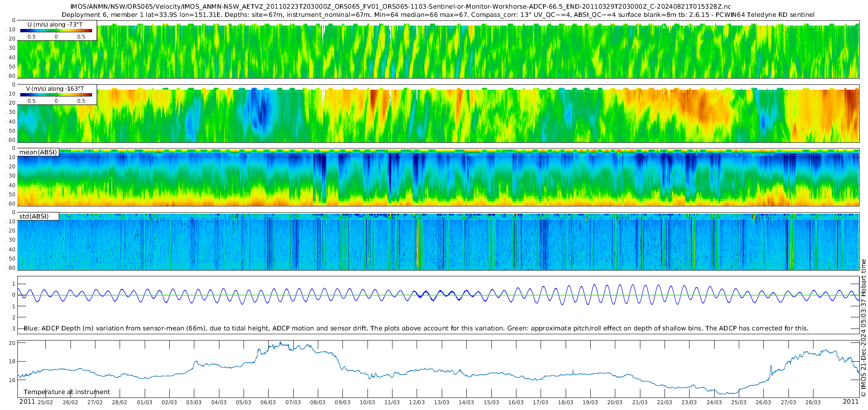Click the 26/02 date tick label
Image resolution: width=868 pixels, height=410 pixels.
(70, 402)
